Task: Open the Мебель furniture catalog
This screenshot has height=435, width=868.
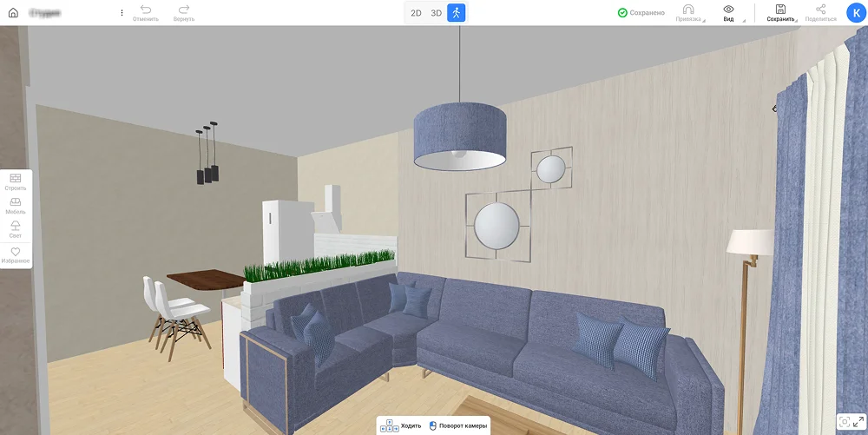Action: (x=16, y=205)
